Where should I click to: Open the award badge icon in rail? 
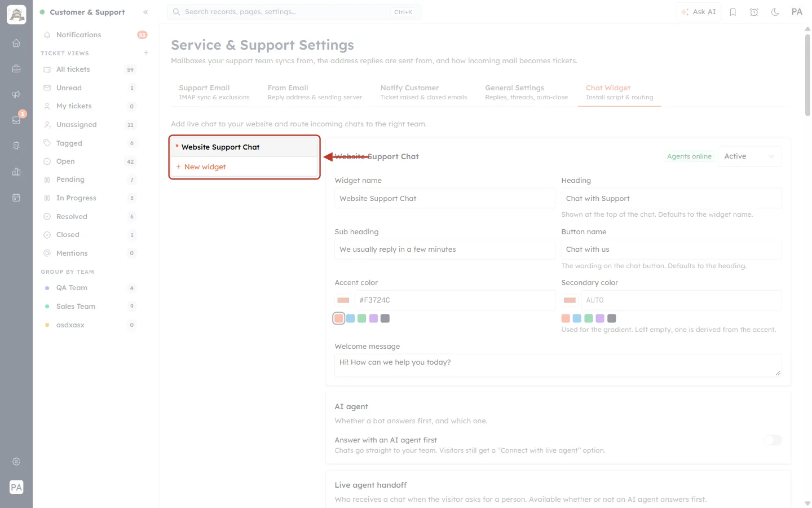[x=16, y=146]
